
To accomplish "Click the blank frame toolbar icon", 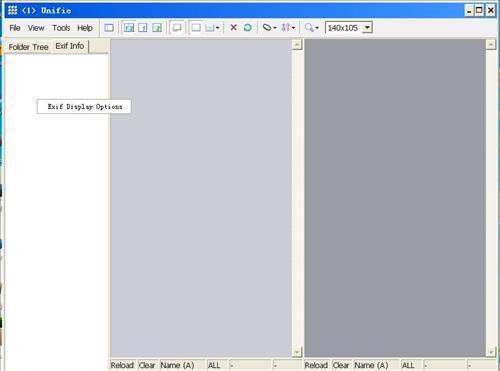I will point(196,28).
